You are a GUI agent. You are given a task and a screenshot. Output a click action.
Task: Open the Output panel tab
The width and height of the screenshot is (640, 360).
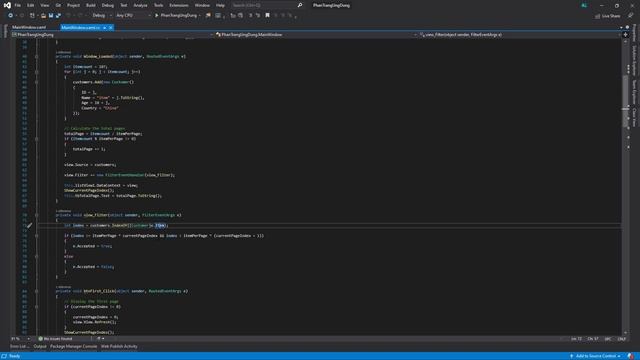[x=40, y=347]
